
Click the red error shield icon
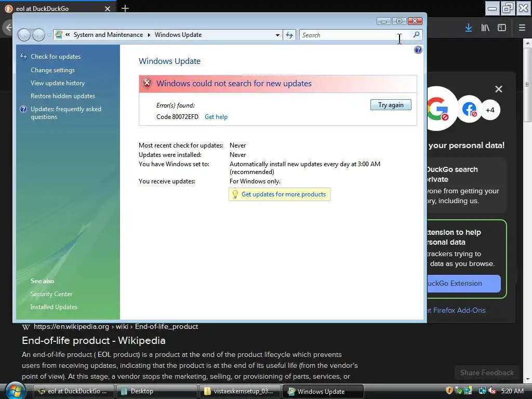pyautogui.click(x=147, y=83)
